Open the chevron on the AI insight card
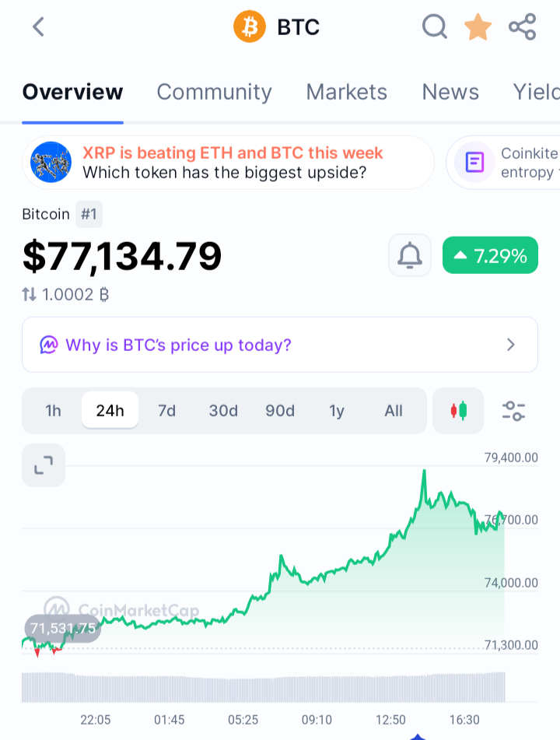The image size is (560, 740). (510, 345)
